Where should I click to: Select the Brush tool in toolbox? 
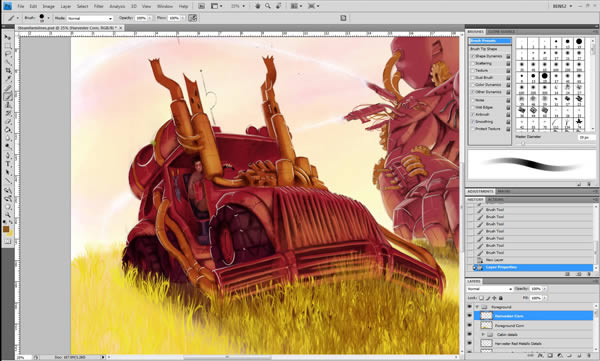(7, 96)
